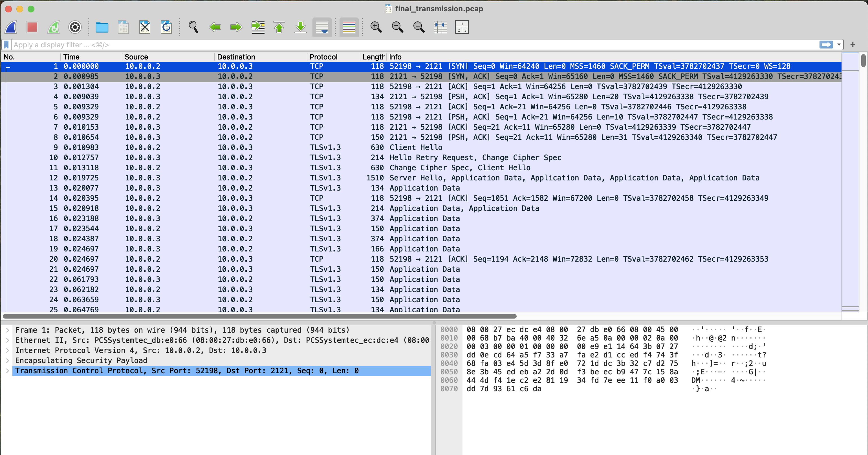868x455 pixels.
Task: Add a new filter button with the plus
Action: tap(853, 45)
